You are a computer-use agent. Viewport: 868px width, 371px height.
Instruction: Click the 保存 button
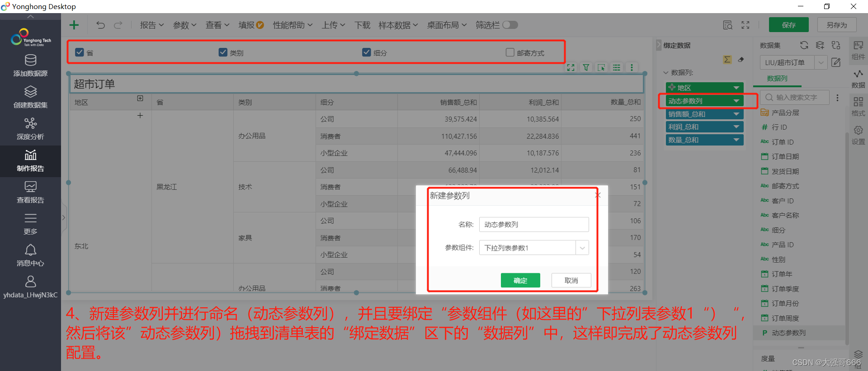click(789, 25)
